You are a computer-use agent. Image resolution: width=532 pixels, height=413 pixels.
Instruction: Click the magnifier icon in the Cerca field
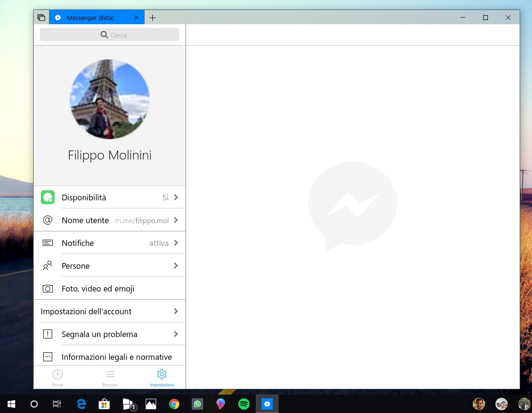coord(104,35)
